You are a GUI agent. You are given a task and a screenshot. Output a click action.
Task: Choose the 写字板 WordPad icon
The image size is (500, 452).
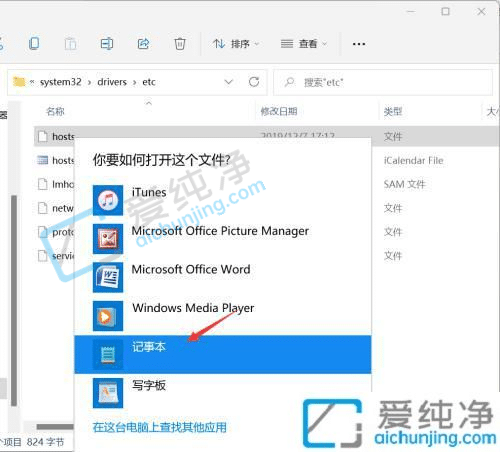(108, 393)
